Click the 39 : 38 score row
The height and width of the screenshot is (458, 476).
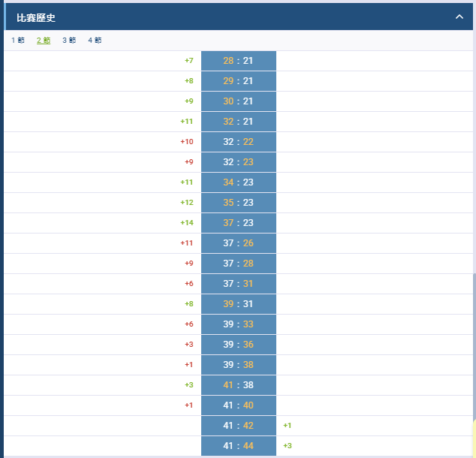tap(239, 365)
